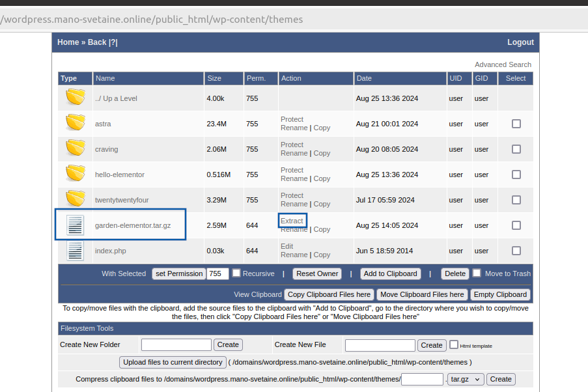
Task: Click the index.php file icon
Action: point(75,251)
